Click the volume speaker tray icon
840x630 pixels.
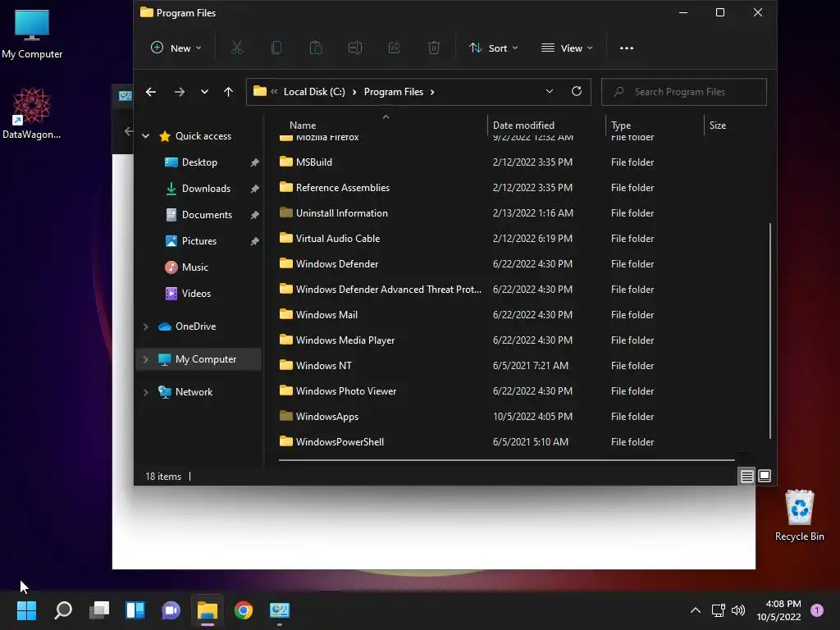pos(738,610)
